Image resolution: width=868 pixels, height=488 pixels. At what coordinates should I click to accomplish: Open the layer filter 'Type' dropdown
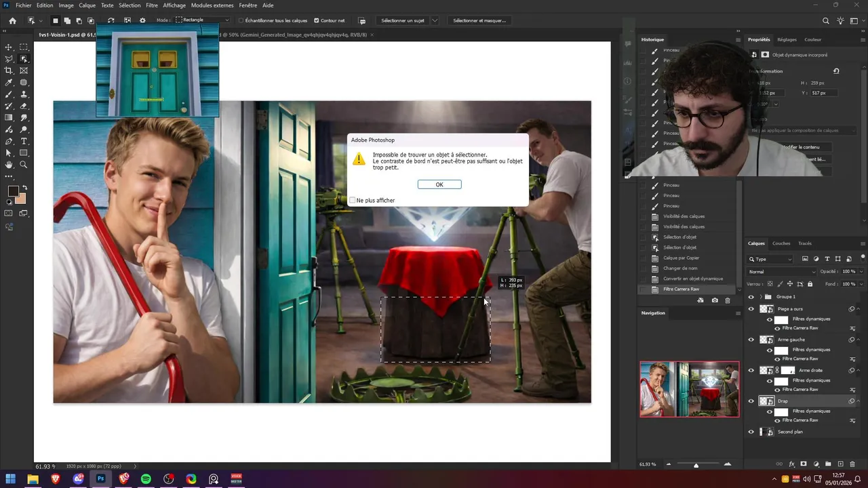tap(770, 259)
